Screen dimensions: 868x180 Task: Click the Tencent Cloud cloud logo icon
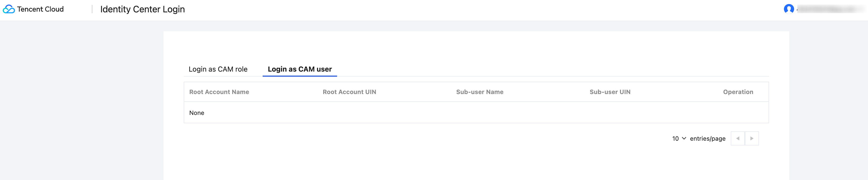pos(9,9)
